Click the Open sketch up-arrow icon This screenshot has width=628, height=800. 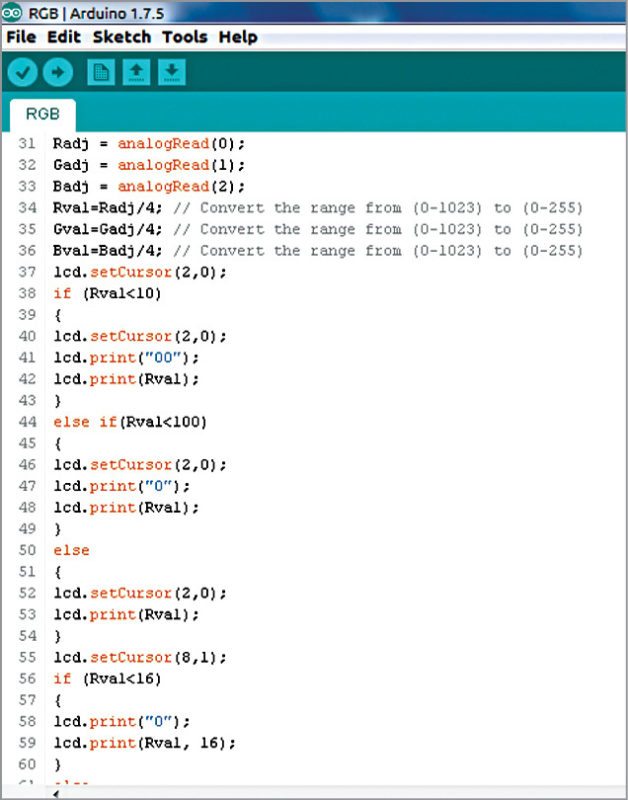click(x=136, y=72)
